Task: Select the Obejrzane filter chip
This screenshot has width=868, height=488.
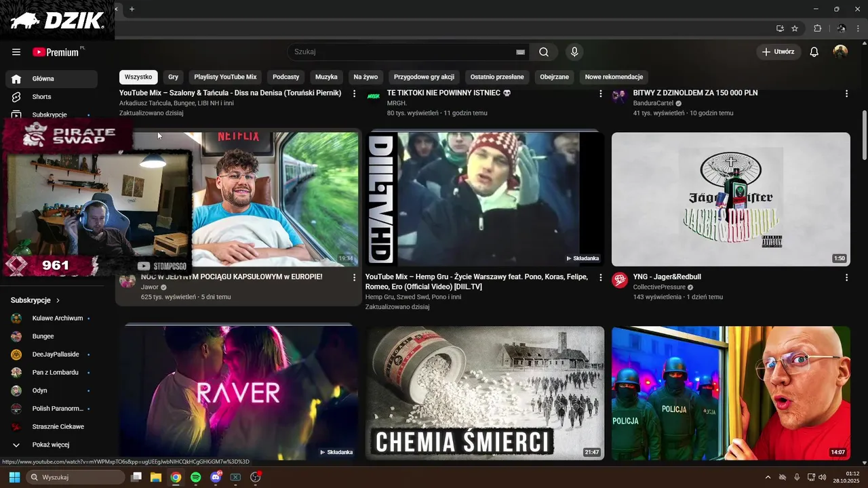Action: tap(554, 77)
